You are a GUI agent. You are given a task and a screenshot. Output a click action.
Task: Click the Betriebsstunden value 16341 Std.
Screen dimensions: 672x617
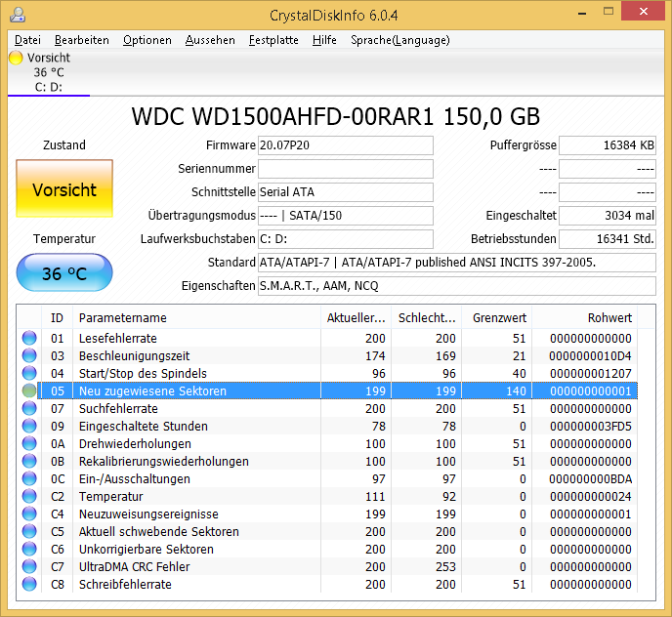608,239
